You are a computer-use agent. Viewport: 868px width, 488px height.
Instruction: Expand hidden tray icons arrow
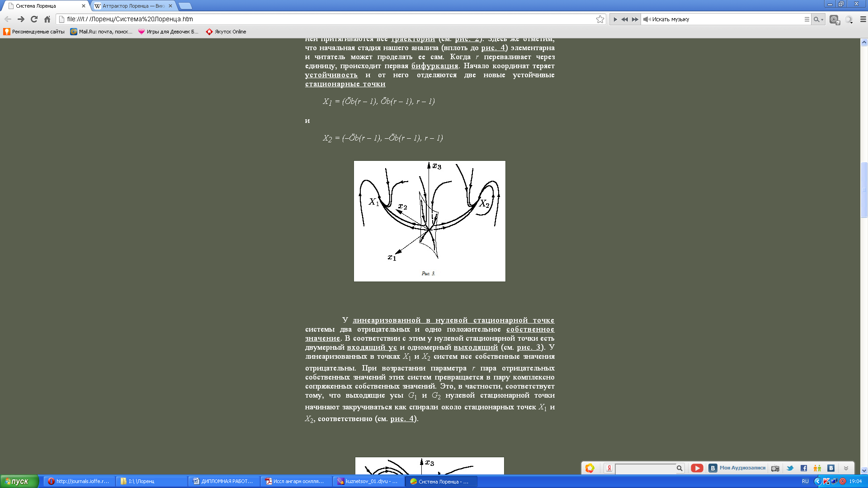817,482
